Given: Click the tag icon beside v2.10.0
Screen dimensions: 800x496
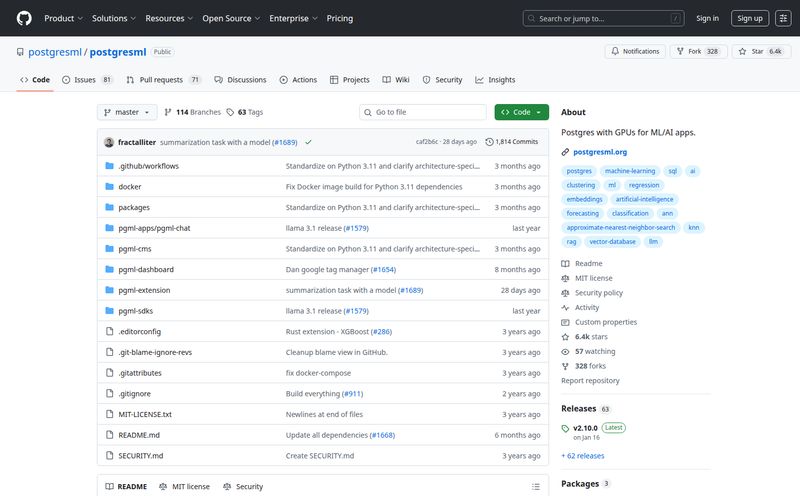Looking at the screenshot, I should [565, 428].
